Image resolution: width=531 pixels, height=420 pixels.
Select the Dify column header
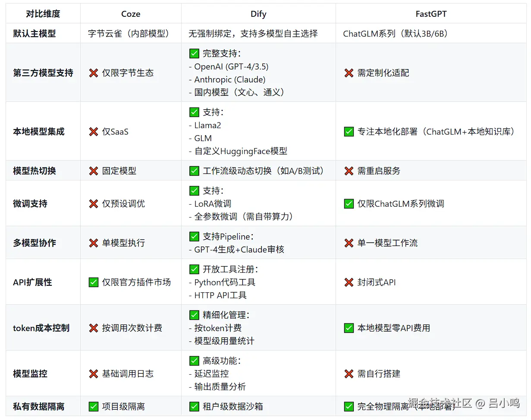coord(258,14)
